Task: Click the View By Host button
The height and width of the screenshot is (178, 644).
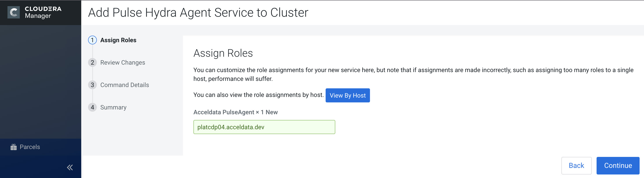Action: coord(348,95)
